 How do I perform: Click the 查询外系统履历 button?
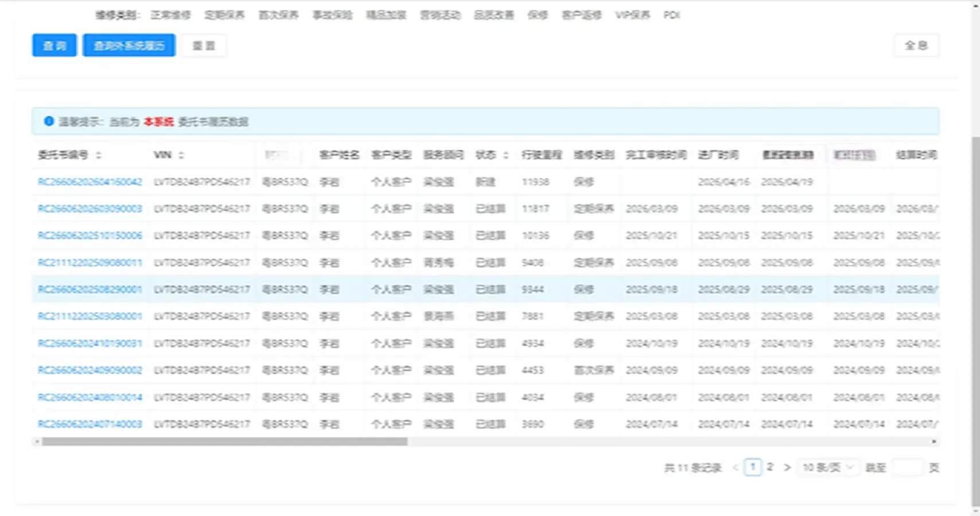click(x=129, y=45)
